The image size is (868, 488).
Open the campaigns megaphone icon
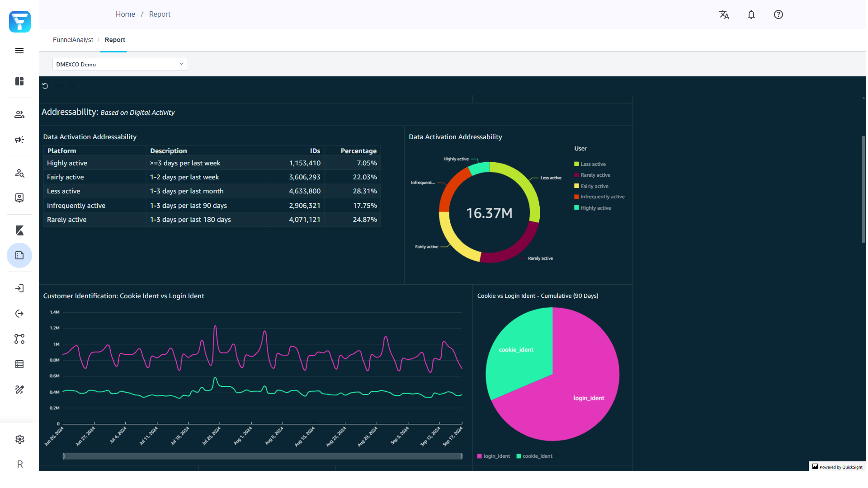[19, 140]
